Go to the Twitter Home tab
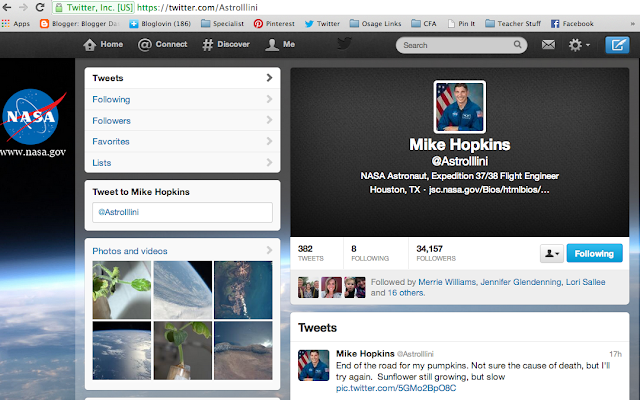Viewport: 640px width, 400px height. [103, 44]
